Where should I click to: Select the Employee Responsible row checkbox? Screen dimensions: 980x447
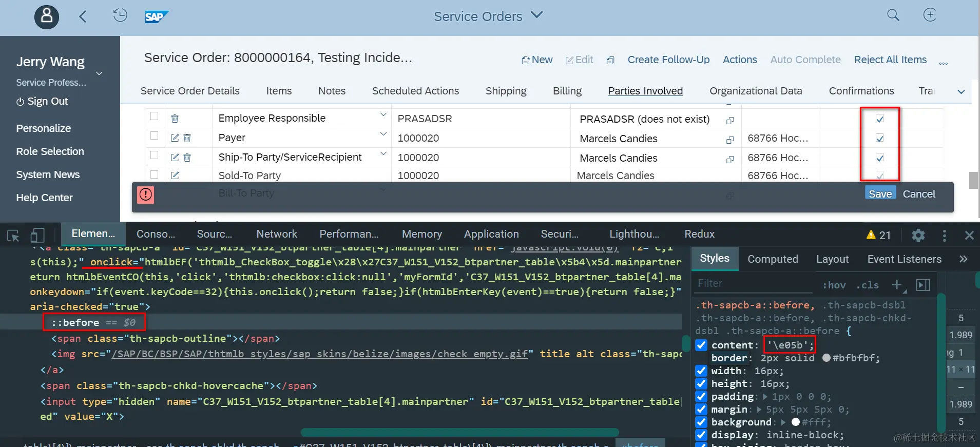(154, 116)
